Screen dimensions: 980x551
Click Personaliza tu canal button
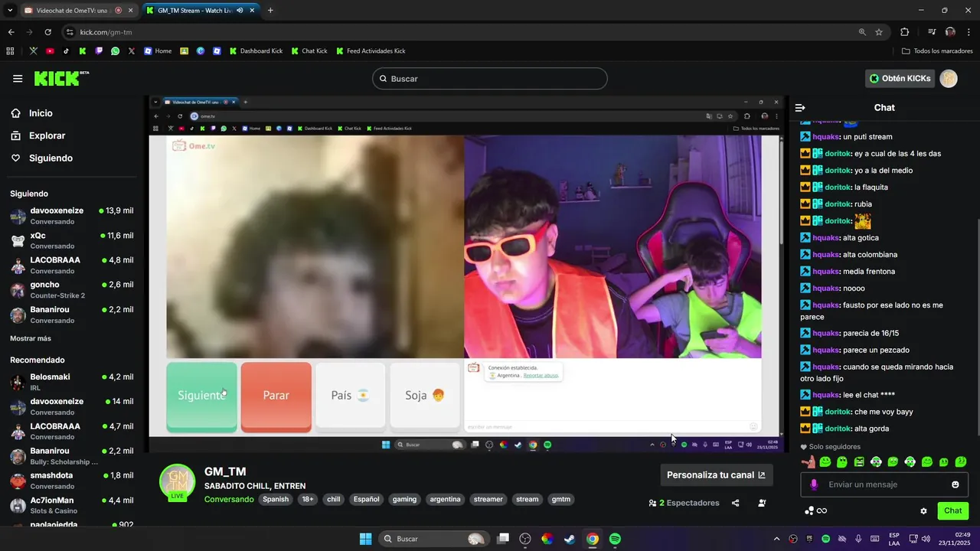[717, 474]
